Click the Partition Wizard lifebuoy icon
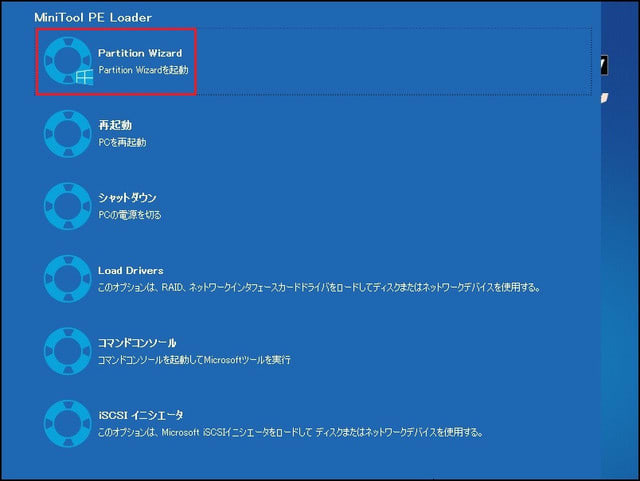Image resolution: width=640 pixels, height=481 pixels. pyautogui.click(x=68, y=61)
